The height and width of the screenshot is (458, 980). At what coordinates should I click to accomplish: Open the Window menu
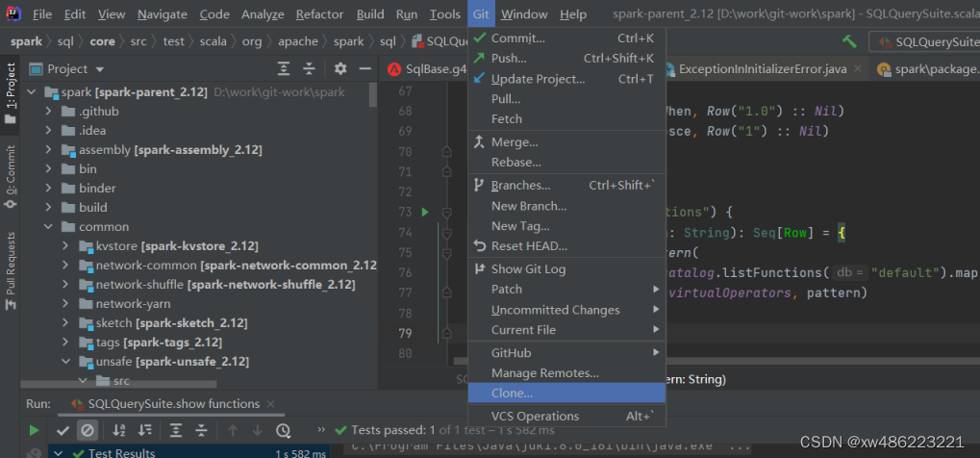tap(524, 14)
